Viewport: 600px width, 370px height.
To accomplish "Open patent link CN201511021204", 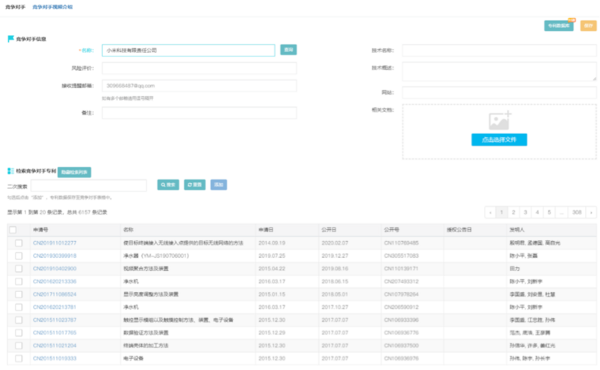I will 55,346.
